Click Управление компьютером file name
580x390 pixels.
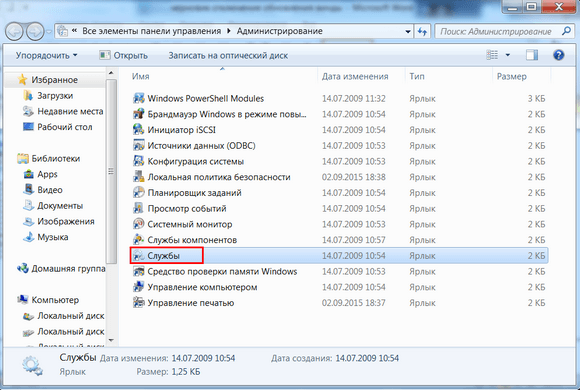[202, 287]
